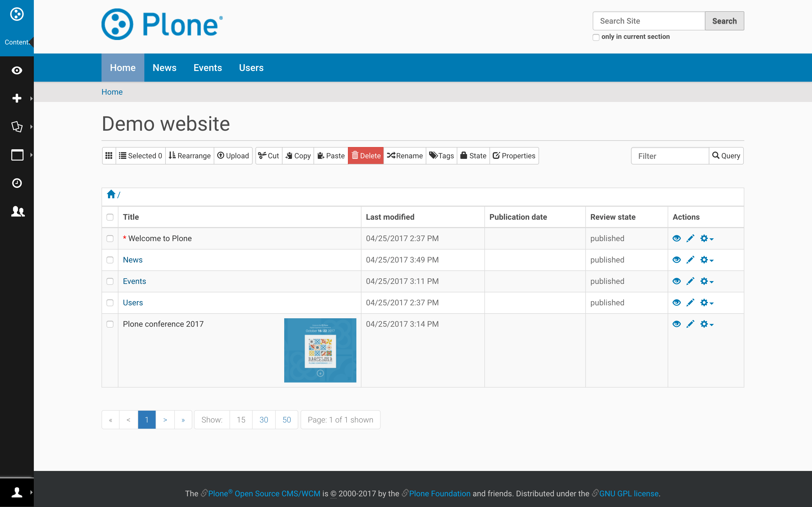Viewport: 812px width, 507px height.
Task: Follow the GNU GPL license link
Action: [x=628, y=493]
